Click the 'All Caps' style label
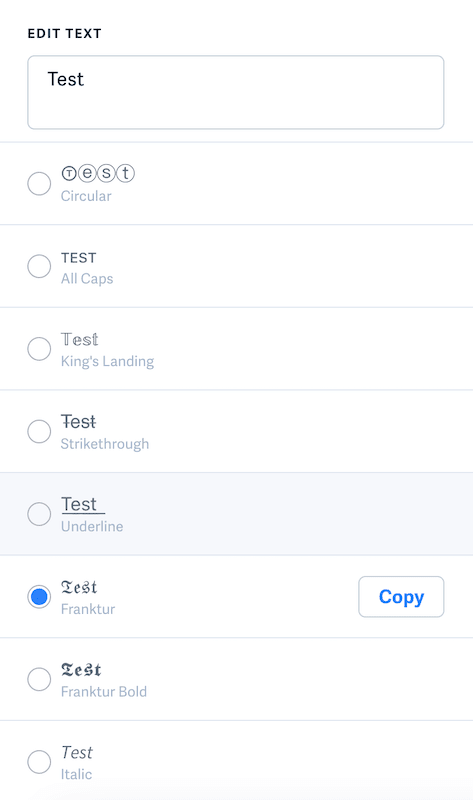Image resolution: width=473 pixels, height=800 pixels. click(x=87, y=279)
